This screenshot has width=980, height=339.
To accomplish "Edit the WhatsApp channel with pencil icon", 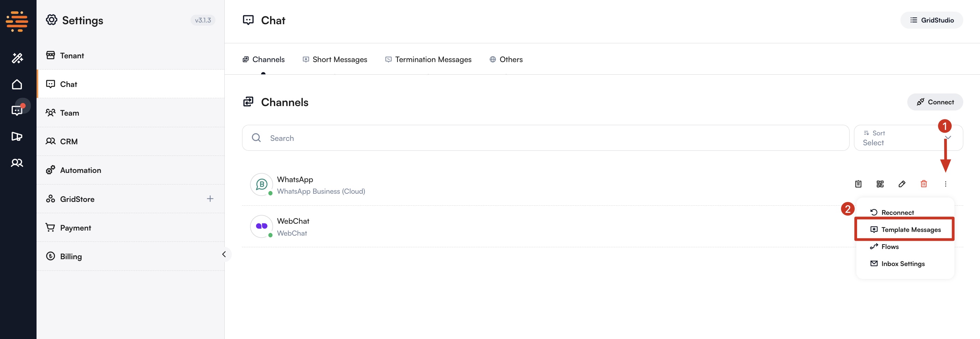I will tap(901, 184).
